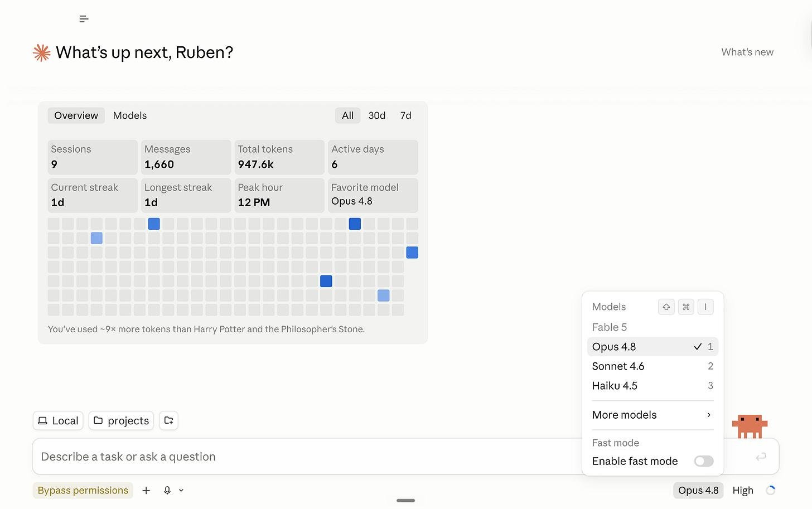Open microphone options dropdown chevron
The width and height of the screenshot is (812, 509).
(x=181, y=490)
